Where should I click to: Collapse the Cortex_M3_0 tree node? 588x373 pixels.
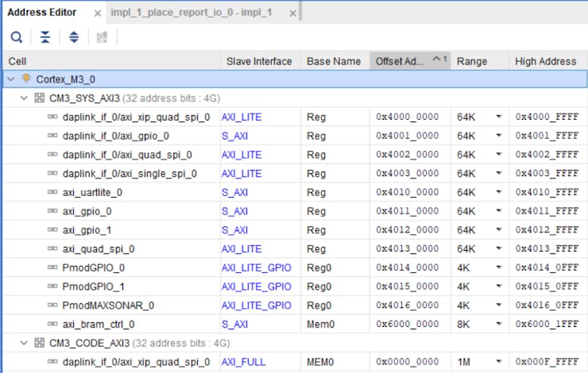11,79
